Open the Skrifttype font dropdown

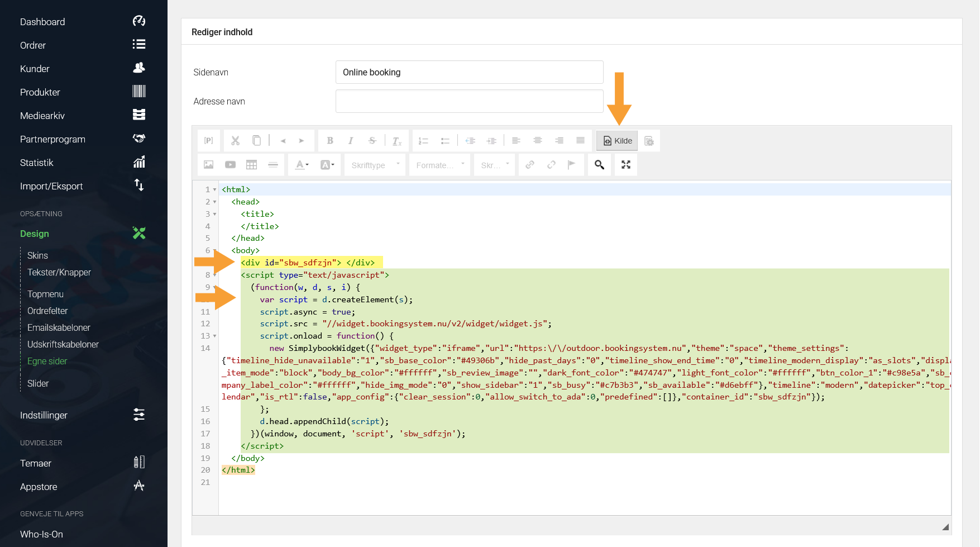coord(375,165)
